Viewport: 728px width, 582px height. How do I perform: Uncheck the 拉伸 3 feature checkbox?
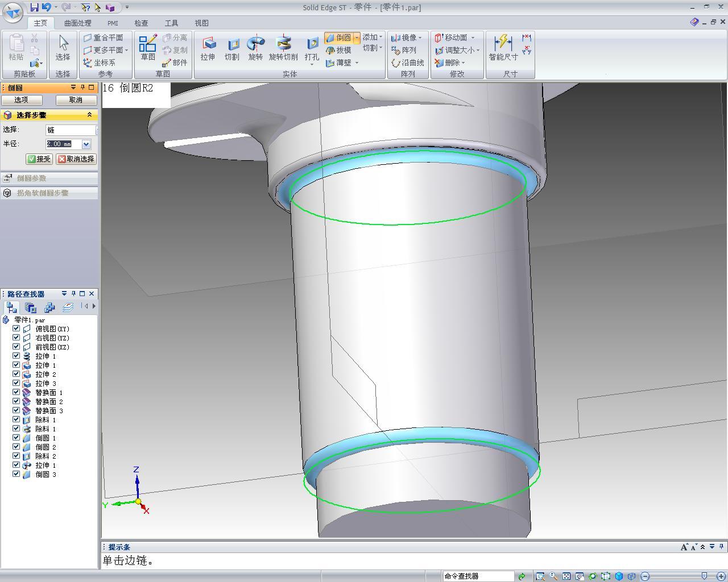click(x=16, y=383)
